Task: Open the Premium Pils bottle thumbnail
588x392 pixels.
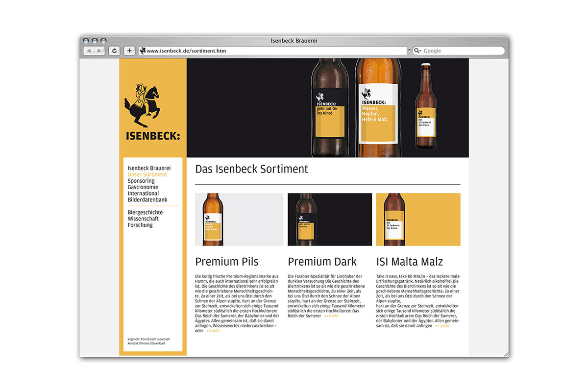Action: (239, 220)
